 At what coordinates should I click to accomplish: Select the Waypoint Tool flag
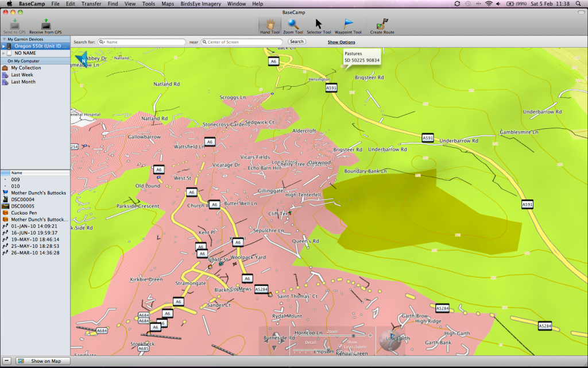click(x=349, y=24)
